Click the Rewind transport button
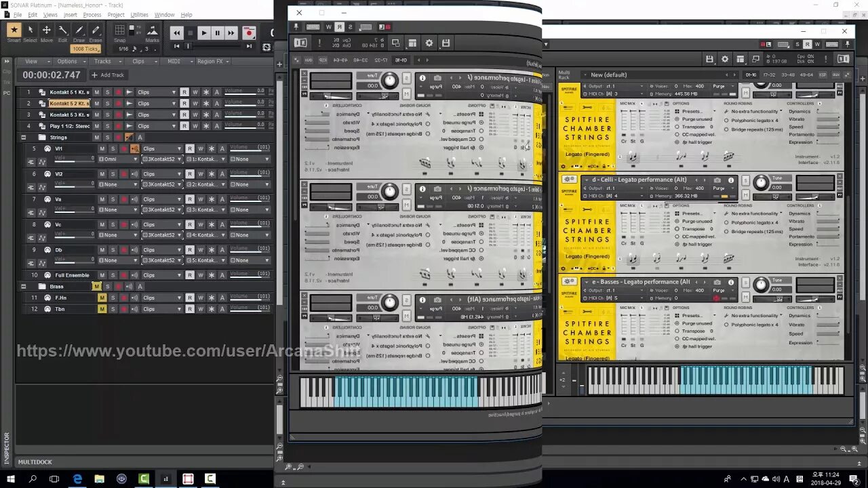Viewport: 868px width, 488px height. tap(177, 33)
